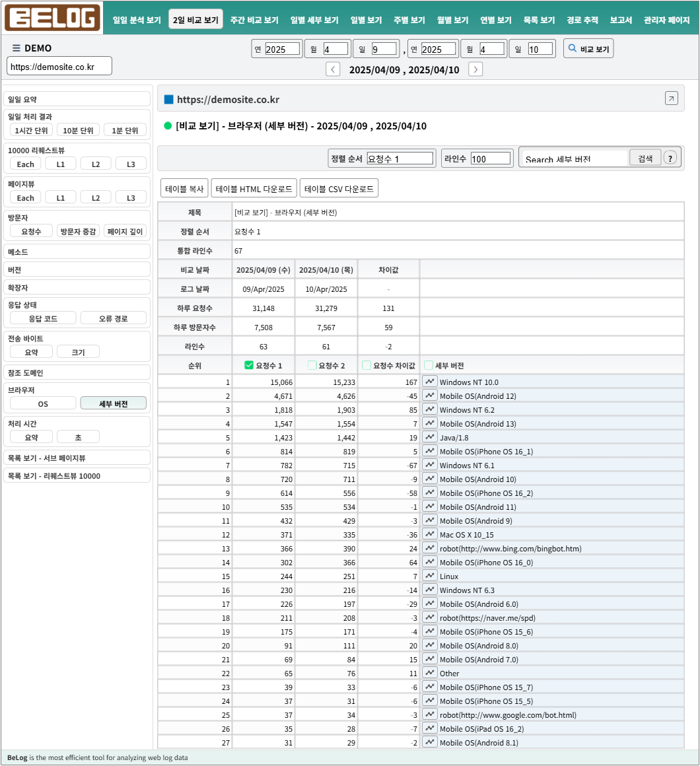Open the 월별 보기 tab
The width and height of the screenshot is (700, 766).
(x=452, y=20)
